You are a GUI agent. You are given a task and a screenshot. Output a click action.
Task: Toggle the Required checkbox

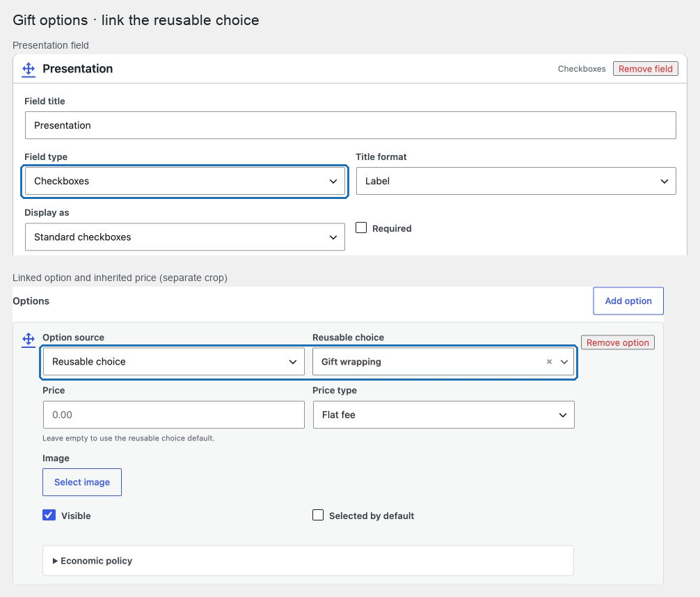[x=361, y=228]
